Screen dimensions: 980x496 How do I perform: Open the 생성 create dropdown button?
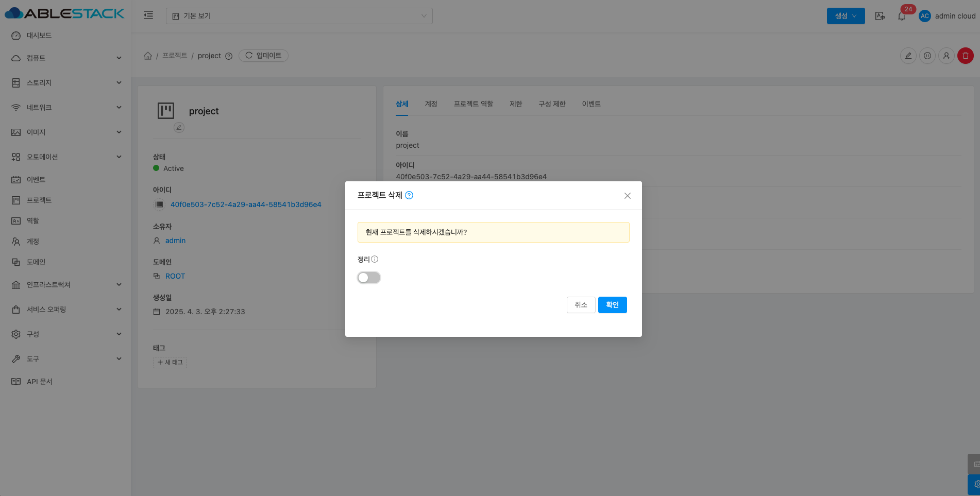point(846,16)
